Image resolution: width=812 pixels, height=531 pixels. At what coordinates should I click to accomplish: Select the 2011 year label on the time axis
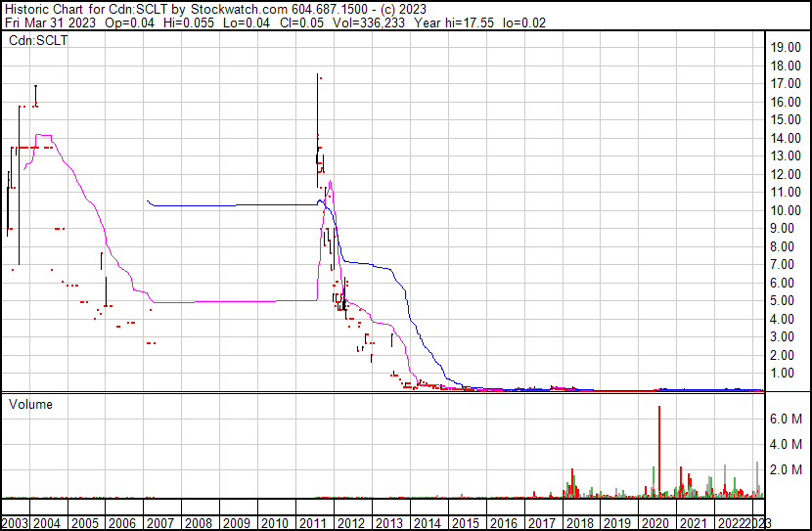[x=311, y=522]
